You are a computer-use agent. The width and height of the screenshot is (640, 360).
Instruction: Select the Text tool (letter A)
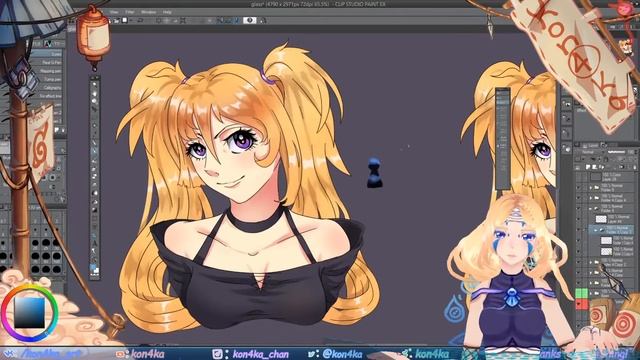click(x=94, y=242)
